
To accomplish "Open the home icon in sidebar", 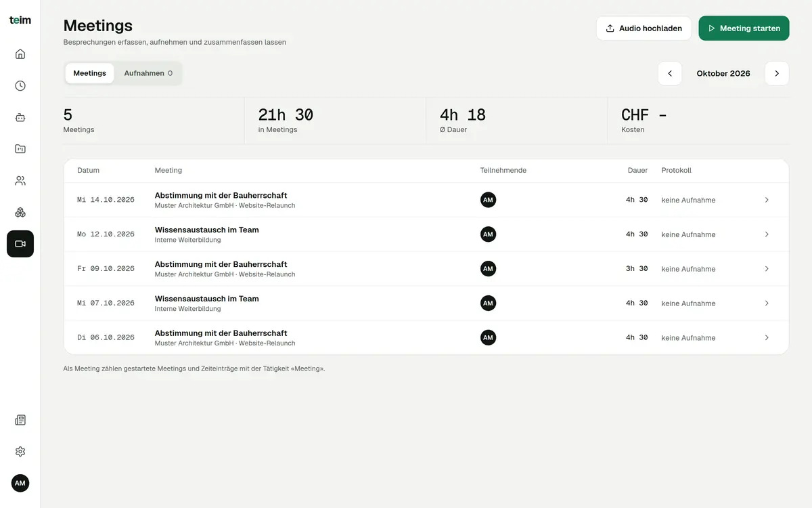I will click(x=20, y=54).
